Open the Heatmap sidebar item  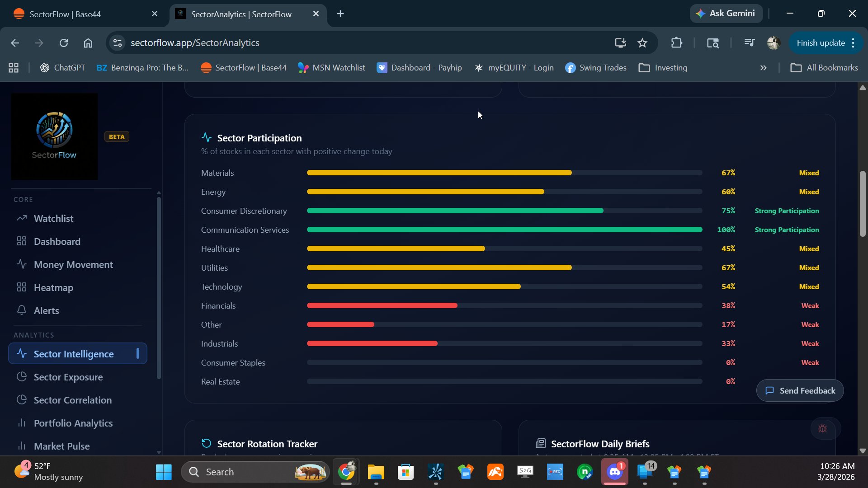(x=53, y=288)
